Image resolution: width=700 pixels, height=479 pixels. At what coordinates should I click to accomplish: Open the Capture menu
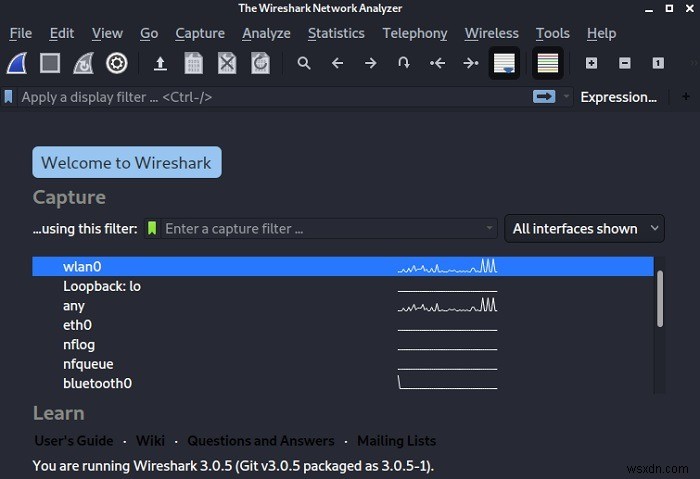click(x=200, y=33)
